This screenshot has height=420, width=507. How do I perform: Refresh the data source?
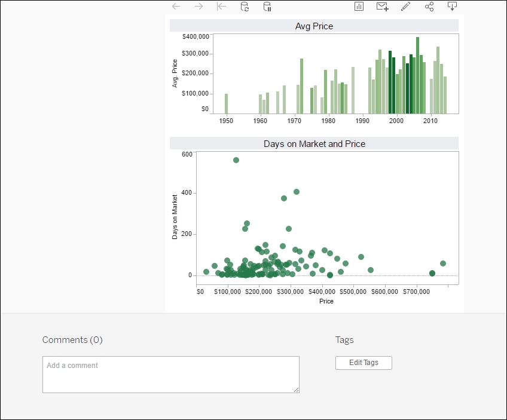(245, 7)
